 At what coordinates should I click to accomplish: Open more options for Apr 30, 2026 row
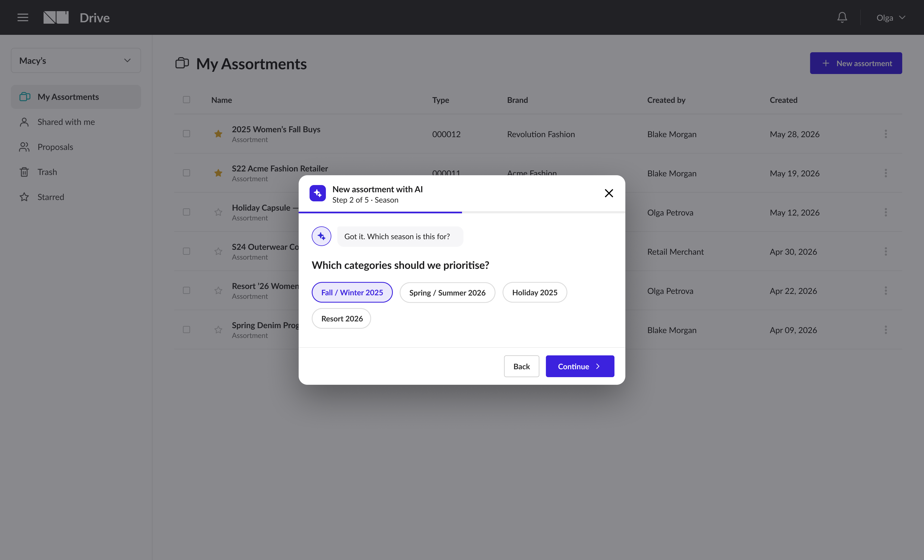point(886,251)
